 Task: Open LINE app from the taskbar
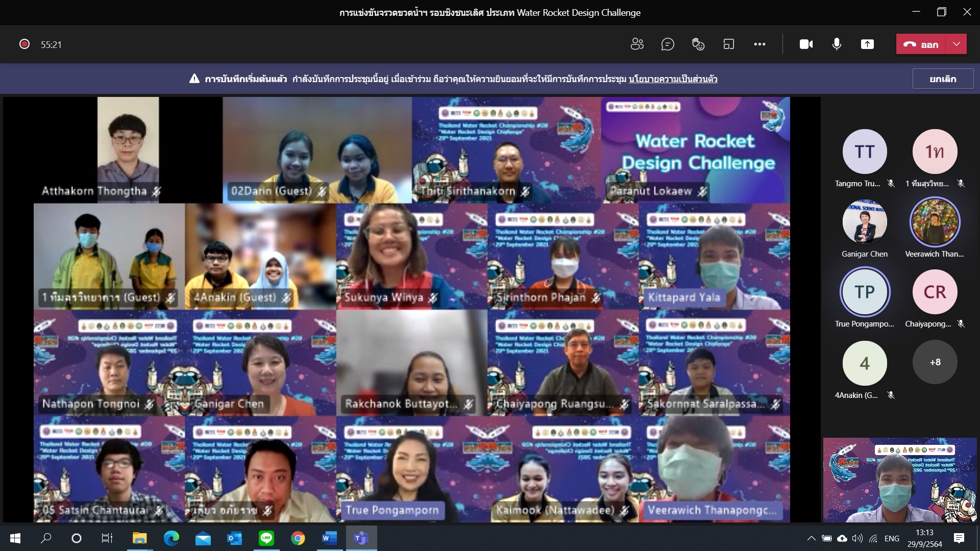tap(266, 538)
